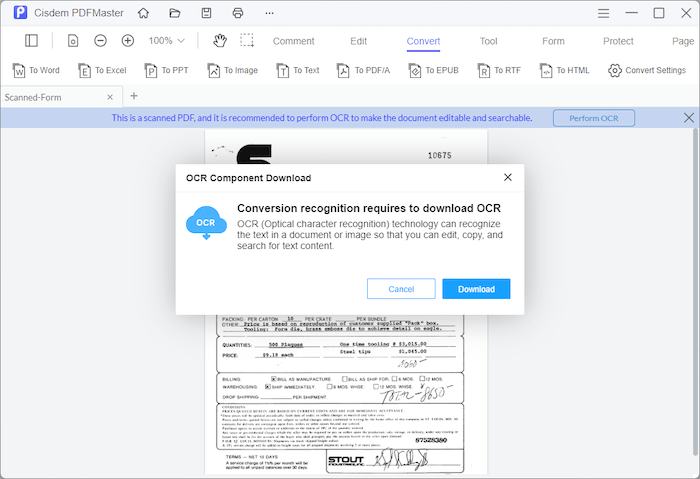Open file using the folder icon
Image resolution: width=700 pixels, height=479 pixels.
pyautogui.click(x=175, y=13)
